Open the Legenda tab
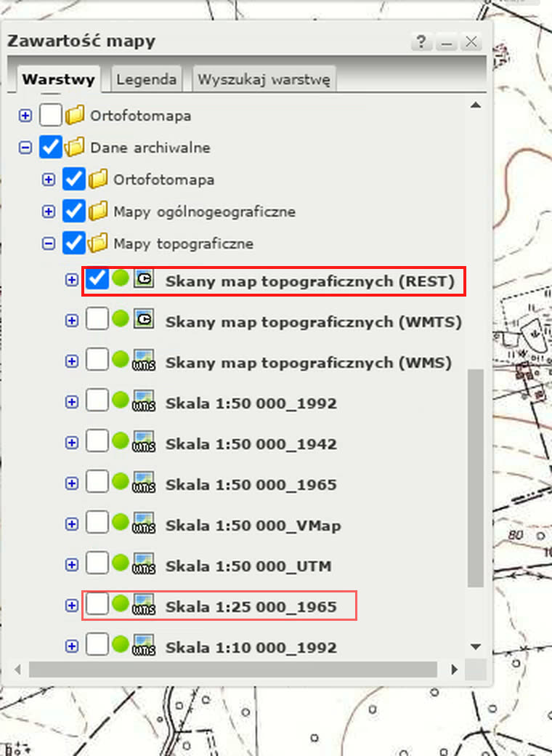552x756 pixels. click(x=147, y=79)
